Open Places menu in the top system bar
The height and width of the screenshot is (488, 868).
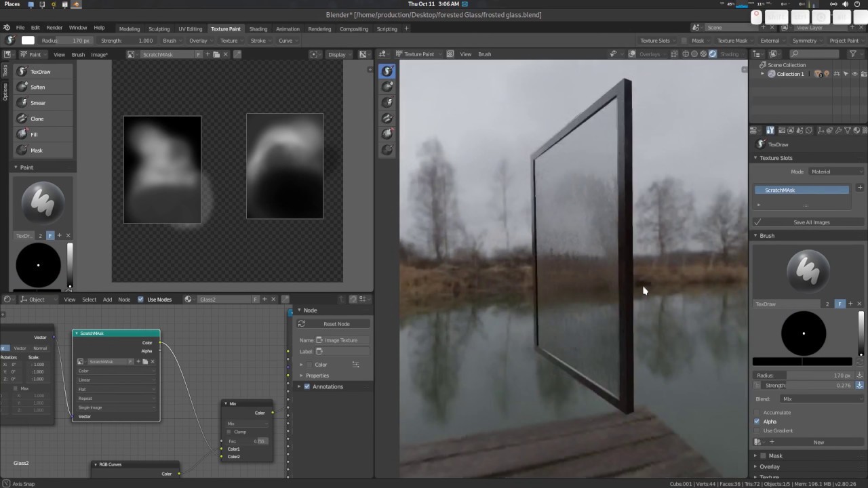[12, 4]
